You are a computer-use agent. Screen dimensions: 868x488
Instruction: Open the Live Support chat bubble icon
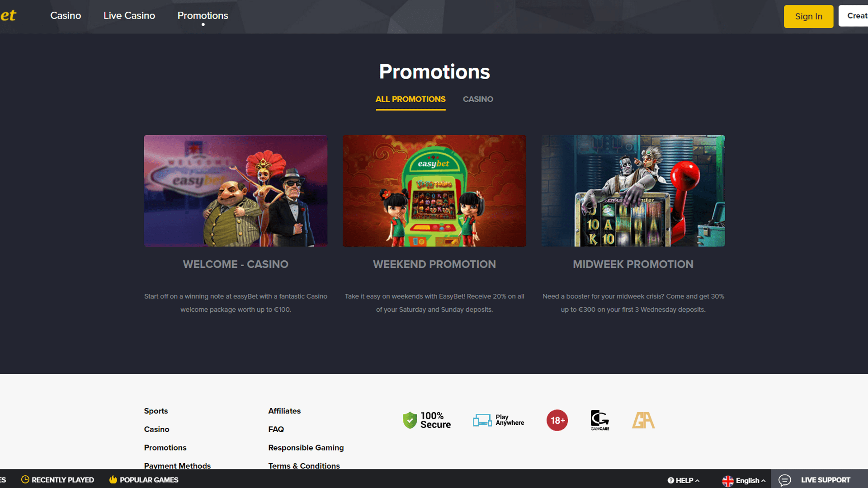tap(785, 480)
